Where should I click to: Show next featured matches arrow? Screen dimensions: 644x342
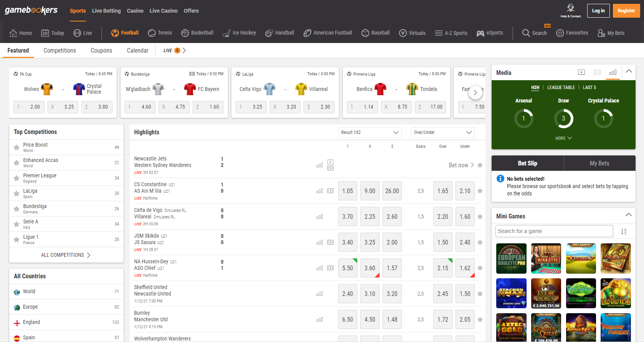pyautogui.click(x=475, y=93)
